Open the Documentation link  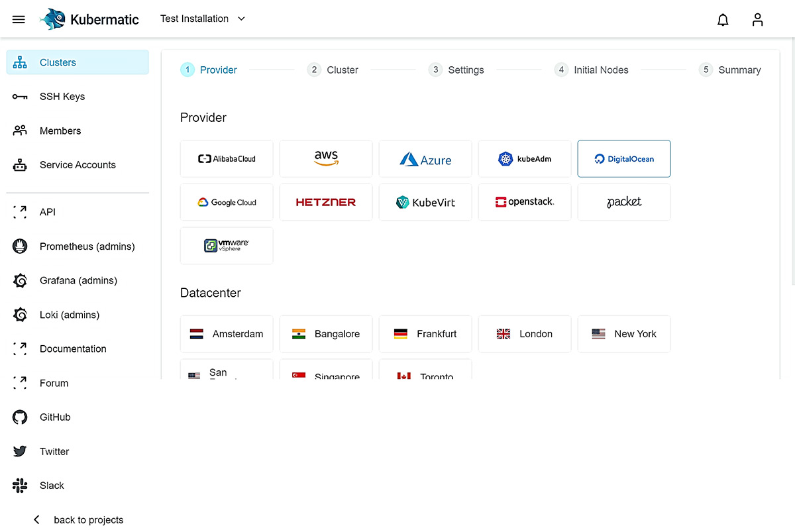73,348
